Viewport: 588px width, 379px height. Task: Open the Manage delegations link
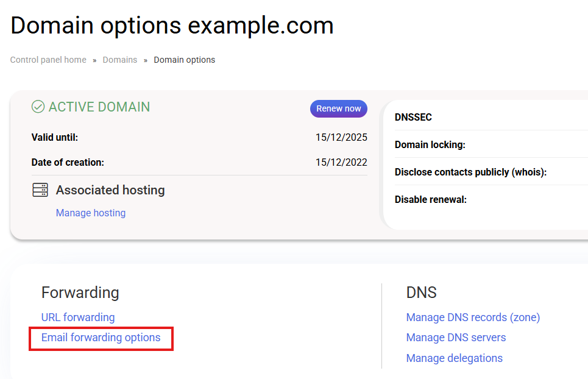coord(454,358)
